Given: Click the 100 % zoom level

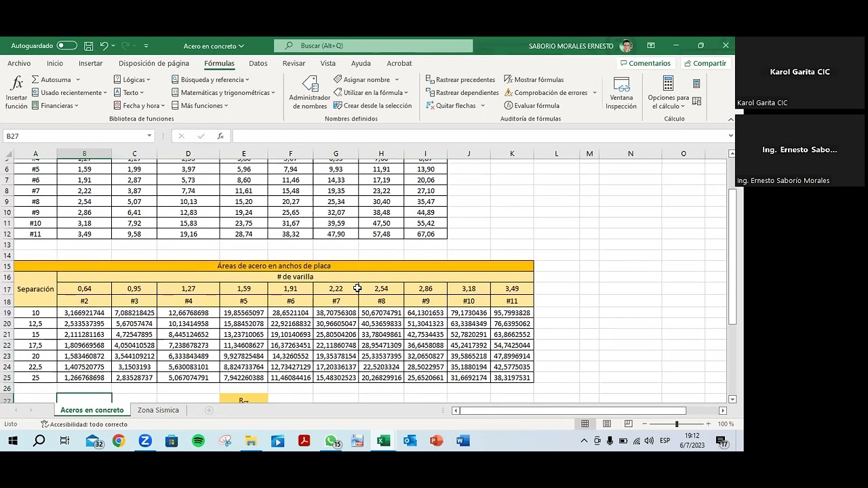Looking at the screenshot, I should click(726, 424).
